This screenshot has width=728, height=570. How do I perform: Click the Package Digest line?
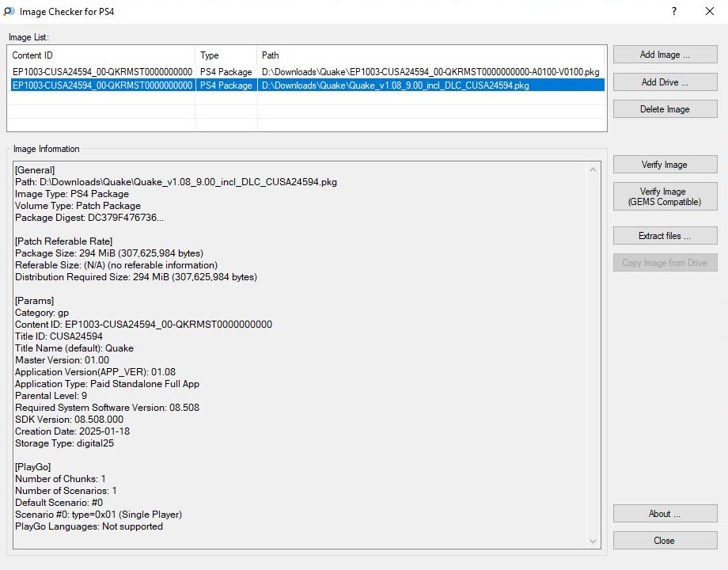coord(89,218)
